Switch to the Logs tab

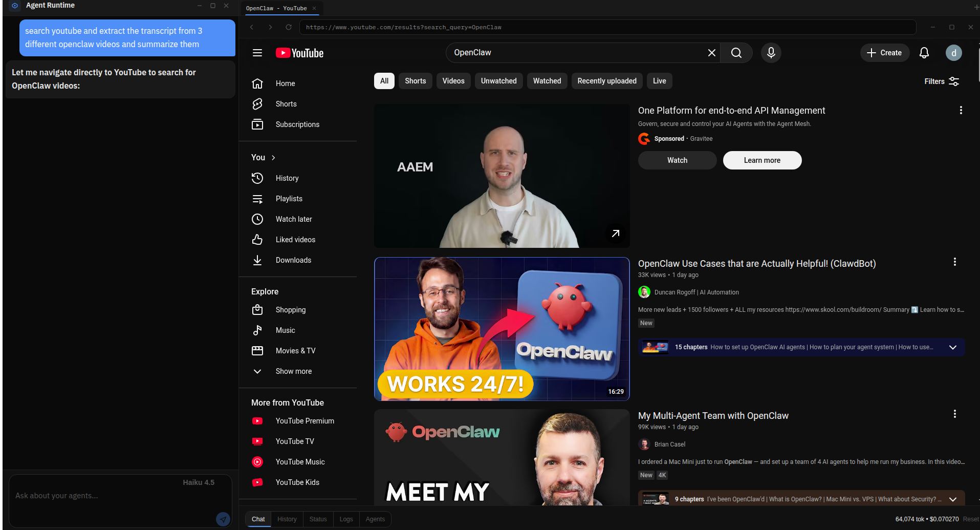point(346,519)
